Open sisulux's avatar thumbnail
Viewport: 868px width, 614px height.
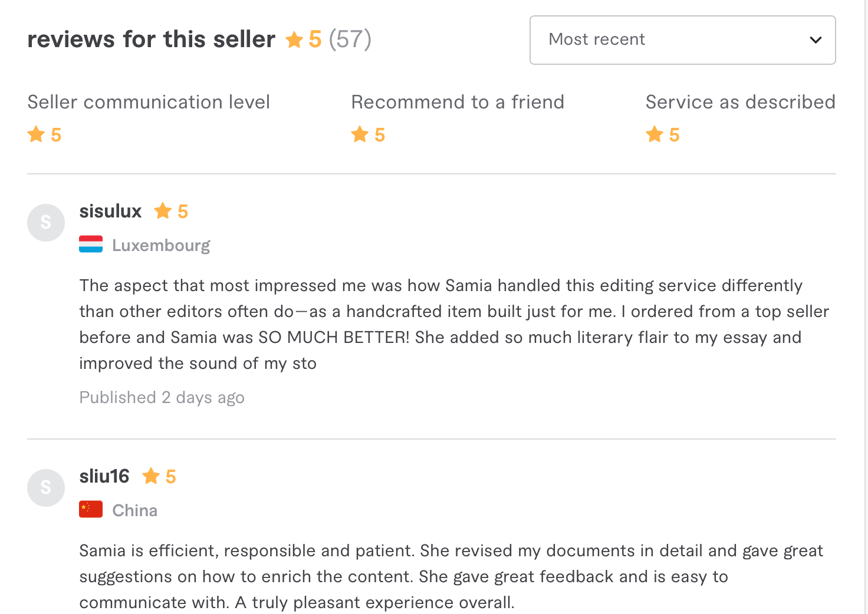click(46, 223)
